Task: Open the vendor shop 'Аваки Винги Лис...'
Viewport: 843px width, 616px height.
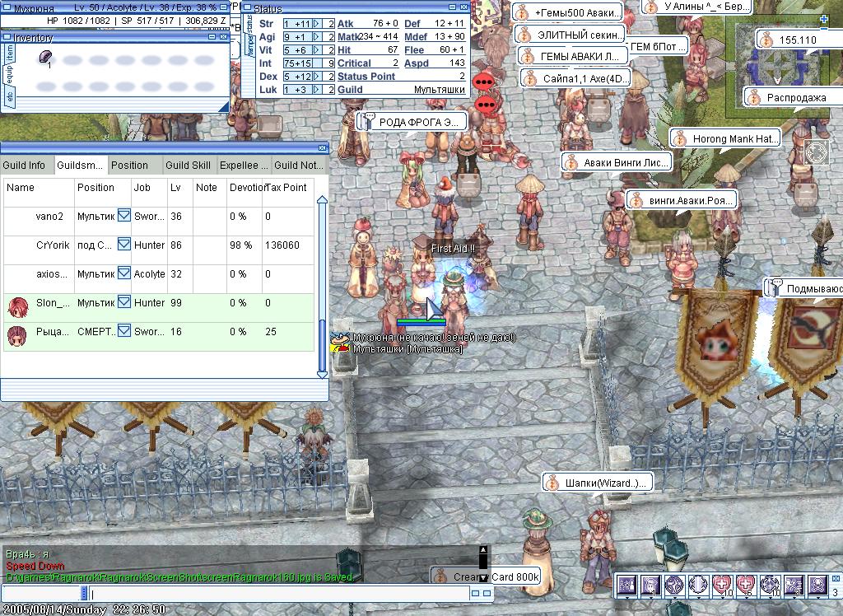Action: (x=616, y=162)
